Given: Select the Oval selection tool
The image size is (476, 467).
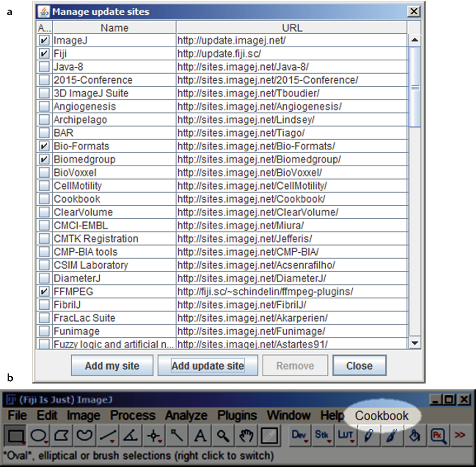Looking at the screenshot, I should [39, 436].
